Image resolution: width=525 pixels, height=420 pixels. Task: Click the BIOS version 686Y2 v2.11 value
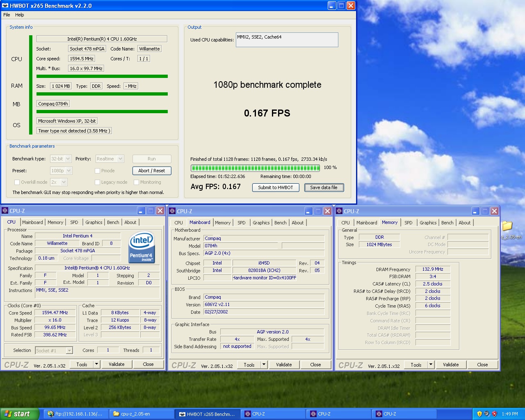(x=264, y=304)
